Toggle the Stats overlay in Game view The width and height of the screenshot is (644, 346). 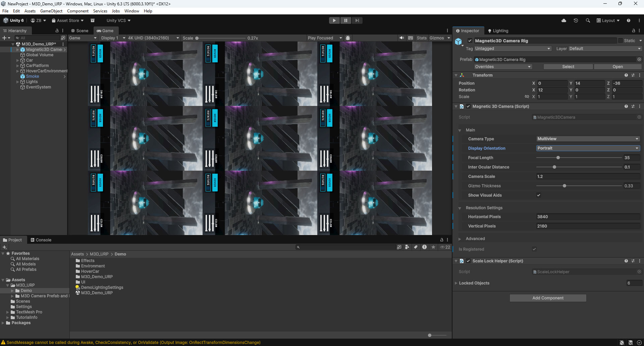[422, 38]
